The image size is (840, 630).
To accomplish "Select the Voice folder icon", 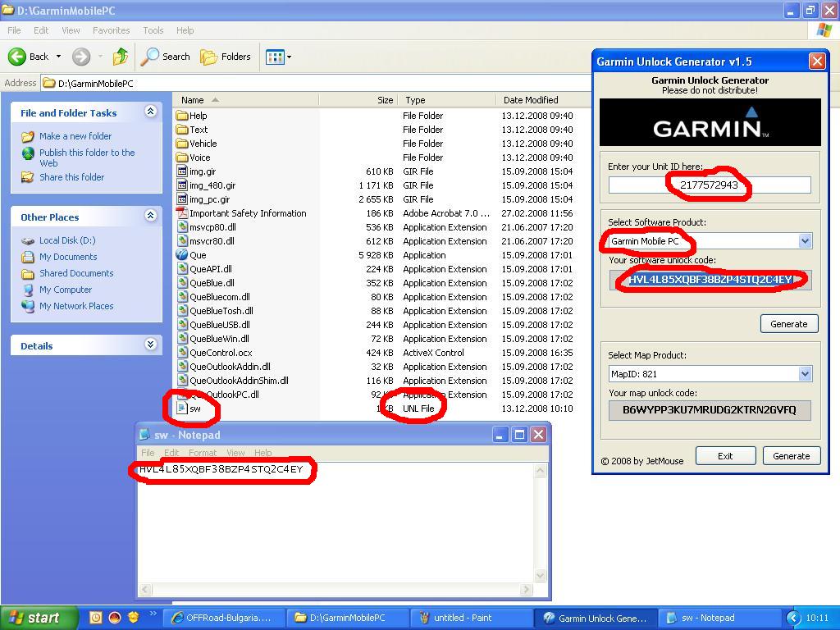I will (x=181, y=157).
